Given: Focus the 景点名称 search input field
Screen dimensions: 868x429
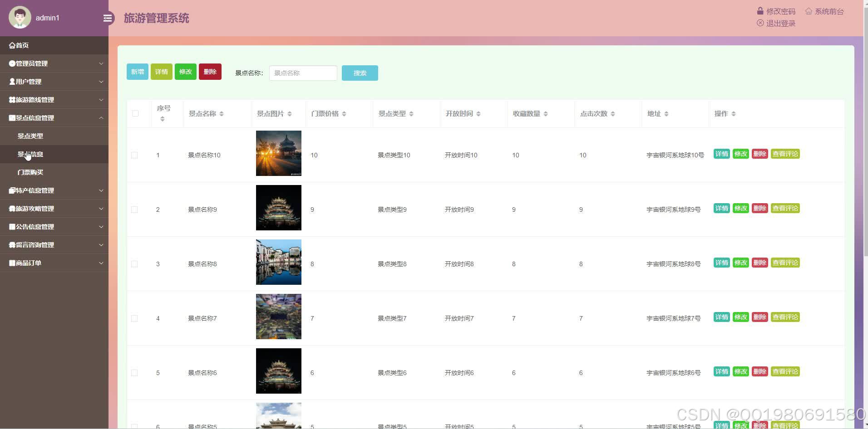Looking at the screenshot, I should pyautogui.click(x=303, y=73).
